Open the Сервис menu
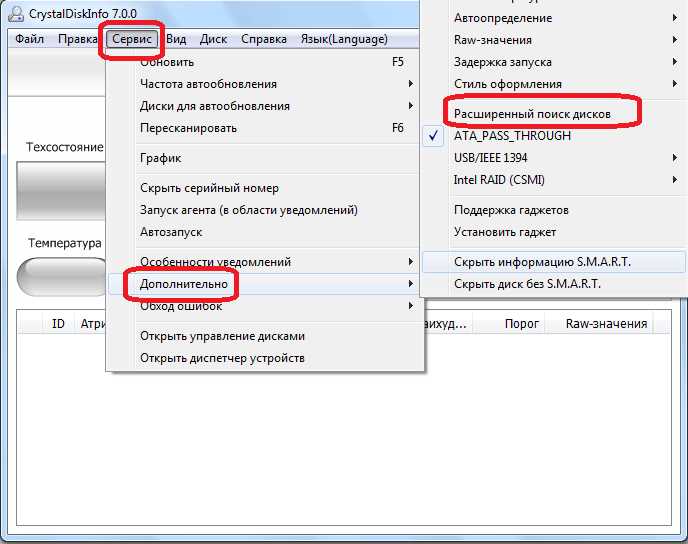 (132, 39)
